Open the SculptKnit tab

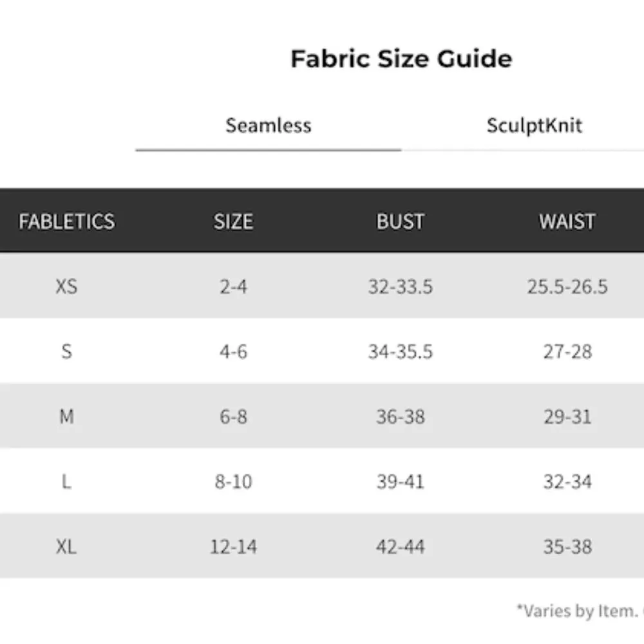click(x=534, y=125)
